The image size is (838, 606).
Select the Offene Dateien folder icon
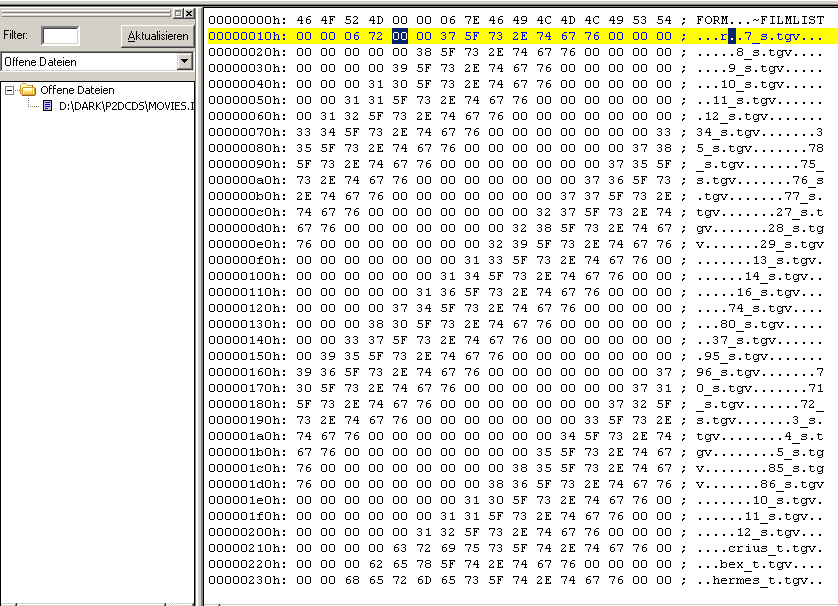[x=27, y=90]
